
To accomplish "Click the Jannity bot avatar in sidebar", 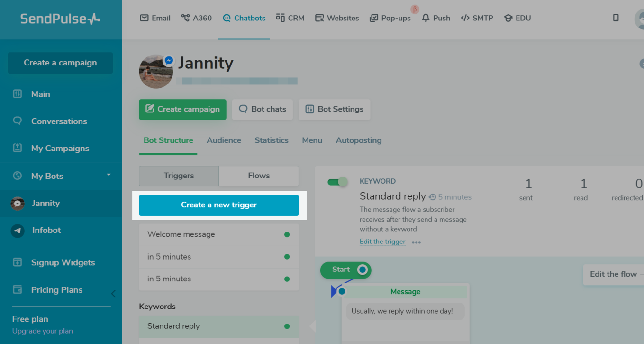I will click(x=18, y=203).
